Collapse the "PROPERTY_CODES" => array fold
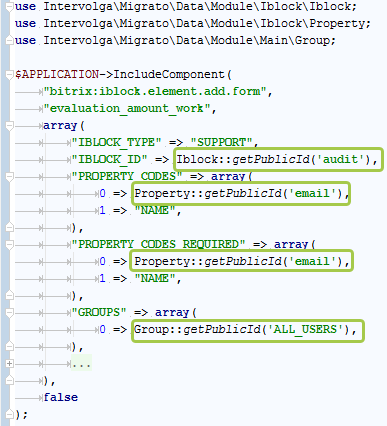Screen dimensions: 387x426 click(x=9, y=177)
